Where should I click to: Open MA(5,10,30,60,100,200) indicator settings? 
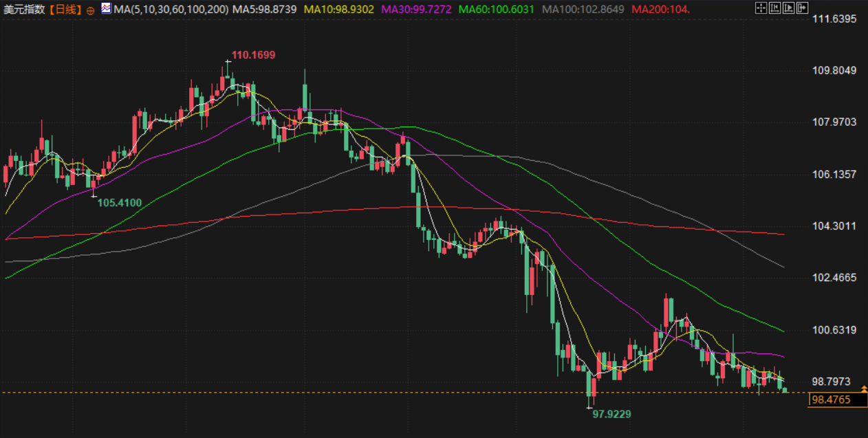pyautogui.click(x=171, y=9)
